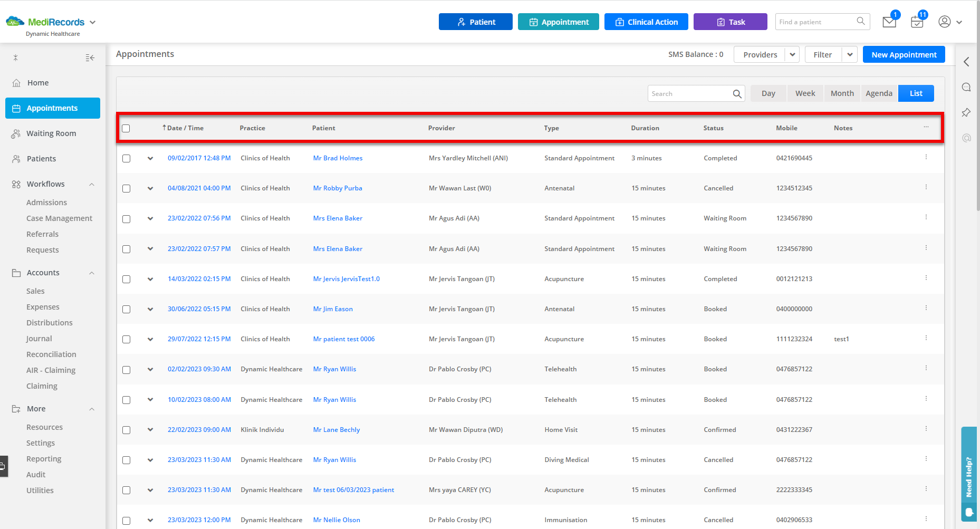Expand row details for 10/02/2023 08:00 AM appointment
Image resolution: width=980 pixels, height=529 pixels.
click(150, 400)
